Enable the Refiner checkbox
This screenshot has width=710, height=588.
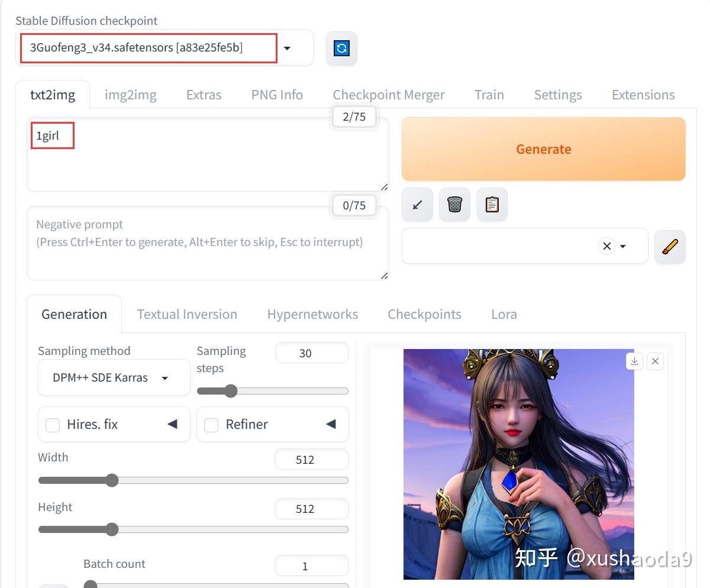pyautogui.click(x=211, y=425)
